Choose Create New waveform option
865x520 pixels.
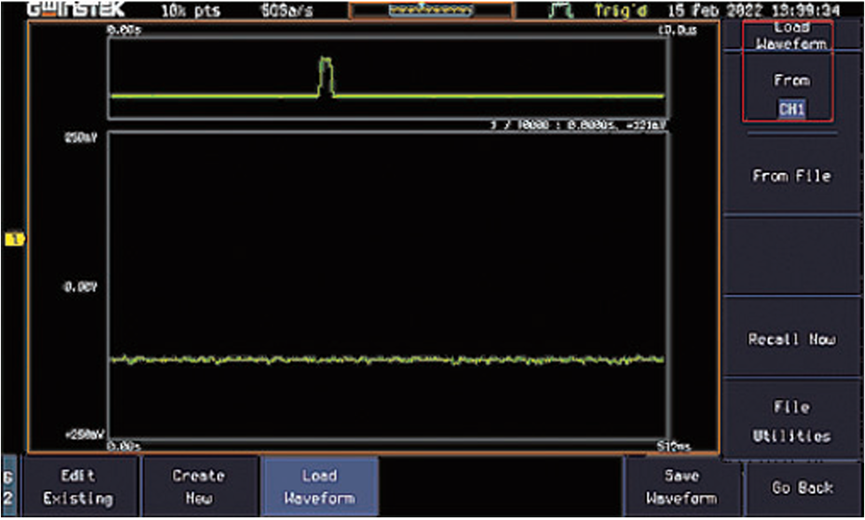point(199,487)
